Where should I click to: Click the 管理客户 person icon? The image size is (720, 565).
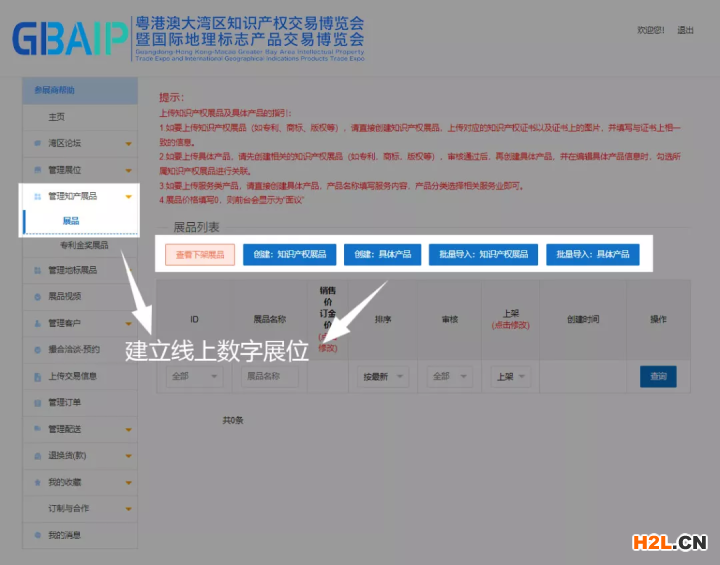[38, 323]
